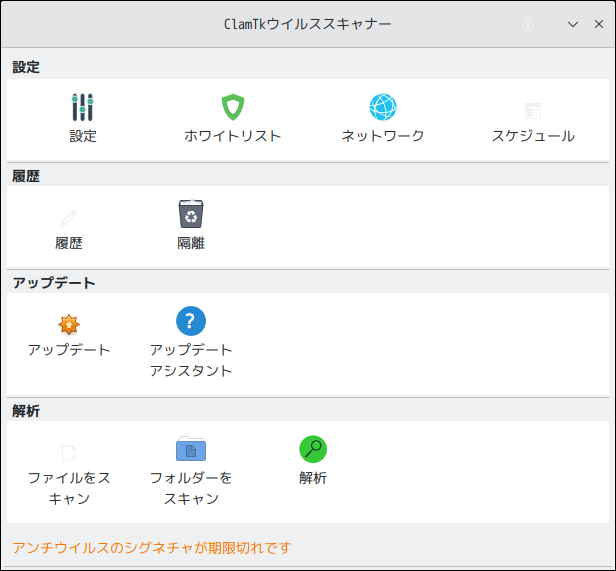
Task: Close the ClamTk window
Action: tap(599, 24)
